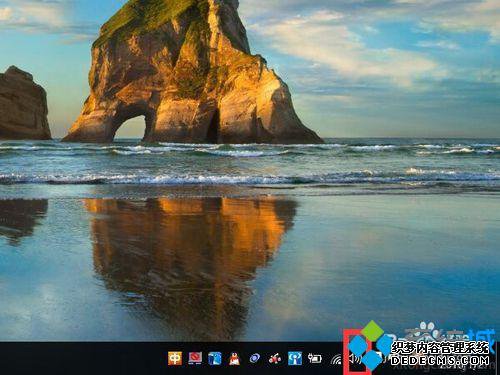The image size is (500, 375).
Task: Click the blue phone manager tray icon
Action: pyautogui.click(x=215, y=359)
